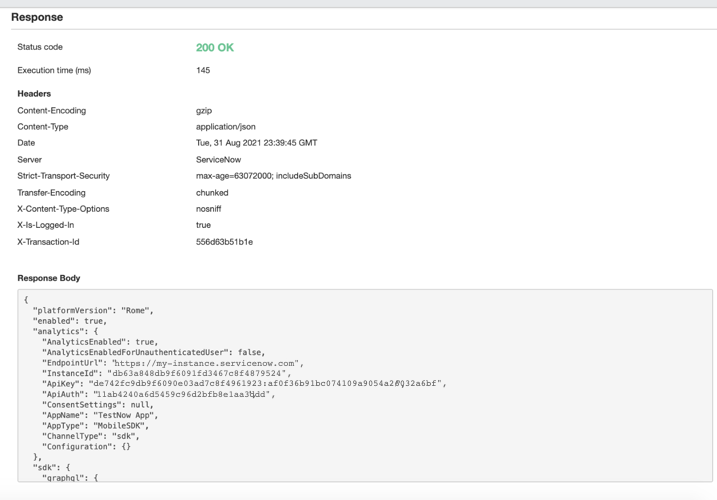Click the ConsentSettings null line

(x=98, y=405)
